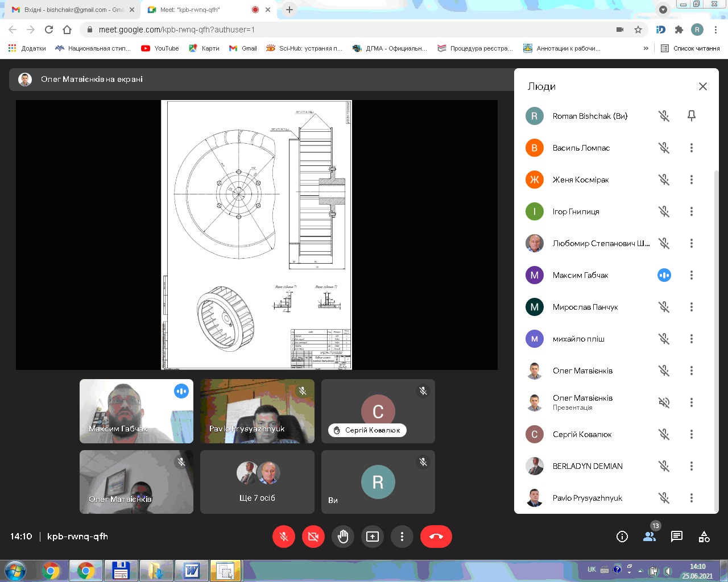The height and width of the screenshot is (582, 728).
Task: Open the meeting chat panel
Action: point(677,537)
